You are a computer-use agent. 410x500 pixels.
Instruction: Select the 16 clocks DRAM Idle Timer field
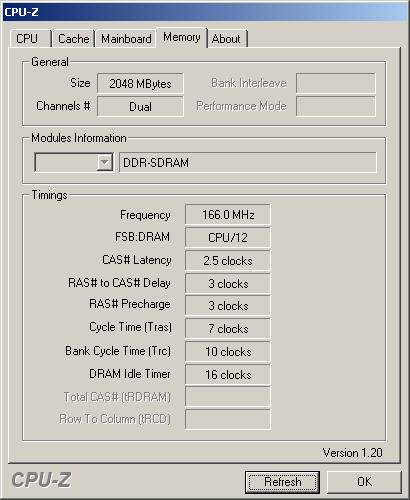[x=228, y=374]
